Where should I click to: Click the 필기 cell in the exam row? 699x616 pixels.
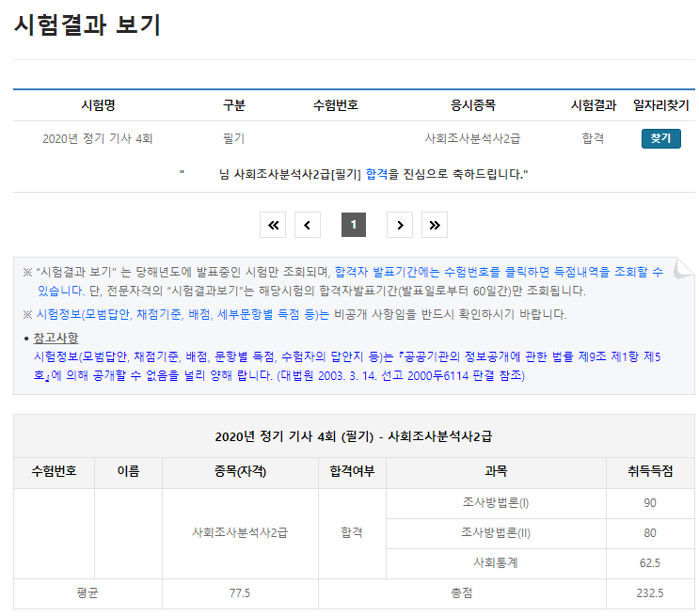234,138
